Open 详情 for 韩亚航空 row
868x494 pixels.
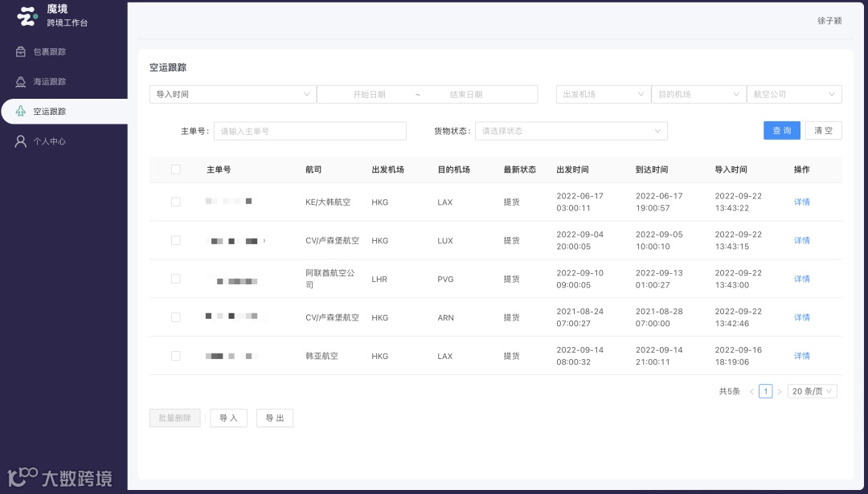pyautogui.click(x=801, y=356)
